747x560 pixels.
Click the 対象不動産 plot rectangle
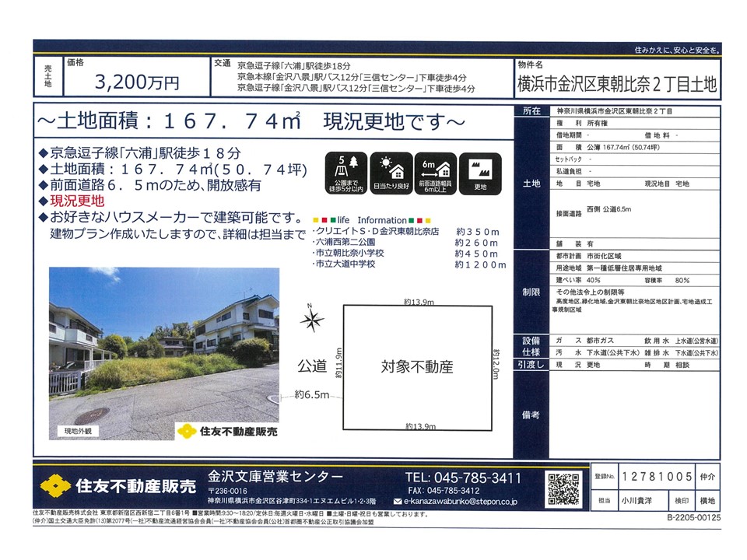click(x=416, y=366)
